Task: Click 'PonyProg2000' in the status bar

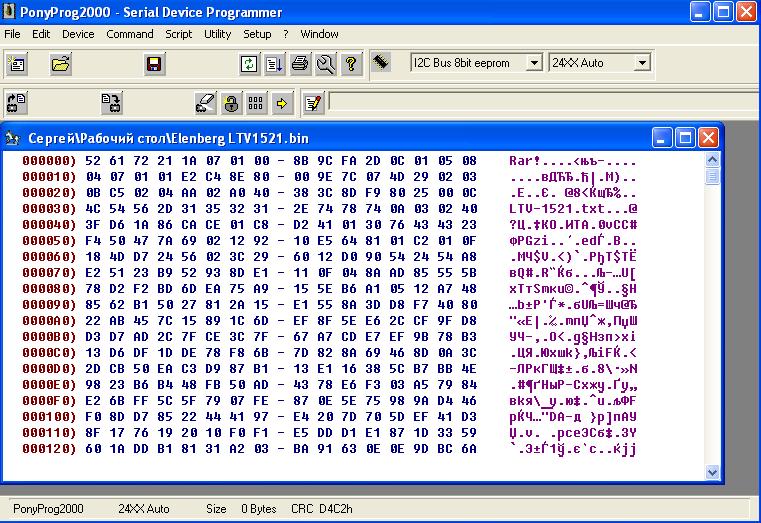Action: pos(48,509)
